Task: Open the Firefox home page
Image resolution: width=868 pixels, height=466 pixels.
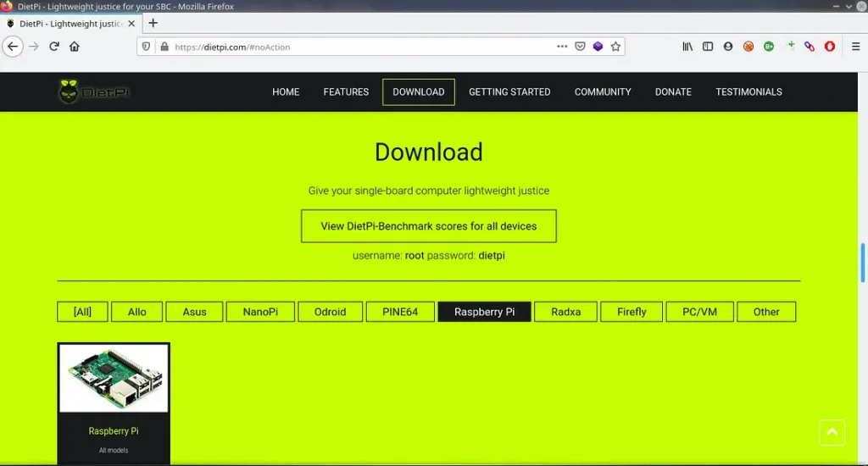Action: click(x=75, y=47)
